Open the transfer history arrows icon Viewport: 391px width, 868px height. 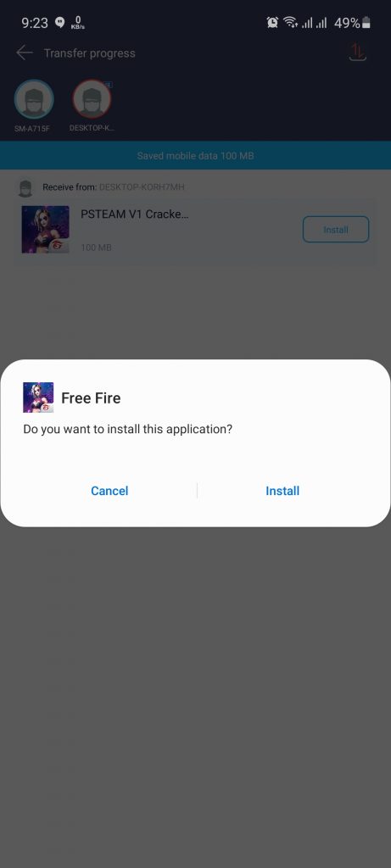pos(358,53)
